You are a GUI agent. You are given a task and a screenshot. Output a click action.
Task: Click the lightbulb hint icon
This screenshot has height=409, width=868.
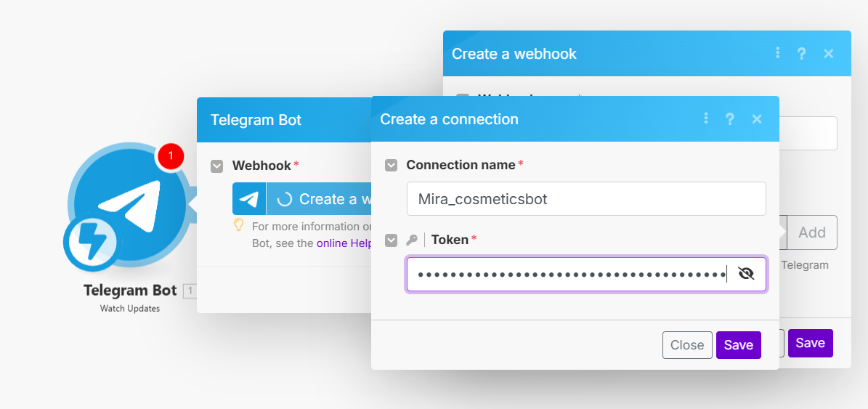pyautogui.click(x=238, y=224)
